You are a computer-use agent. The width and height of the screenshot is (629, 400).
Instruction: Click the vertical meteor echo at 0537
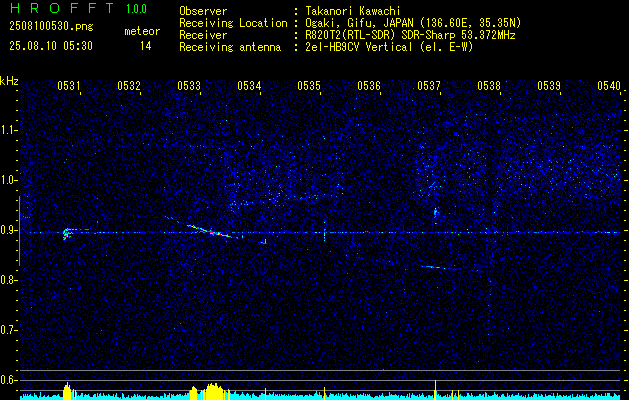point(435,213)
